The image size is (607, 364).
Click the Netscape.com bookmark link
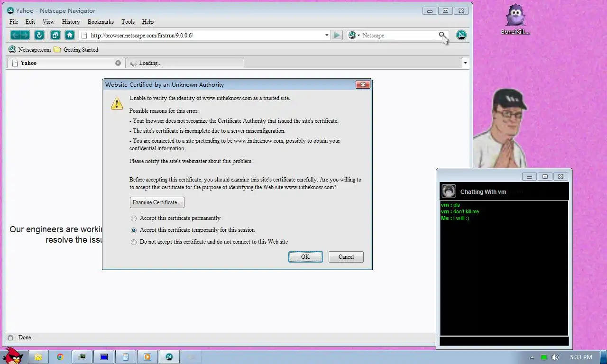click(x=35, y=50)
